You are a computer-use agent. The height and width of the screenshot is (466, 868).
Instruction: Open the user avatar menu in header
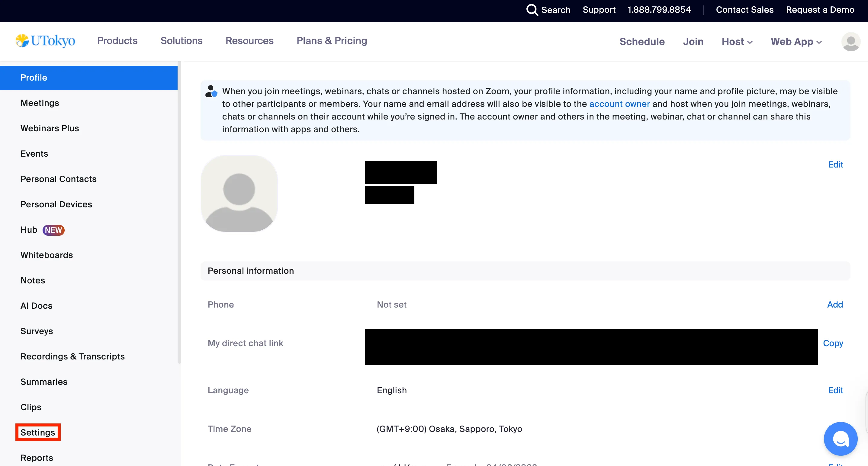coord(850,42)
